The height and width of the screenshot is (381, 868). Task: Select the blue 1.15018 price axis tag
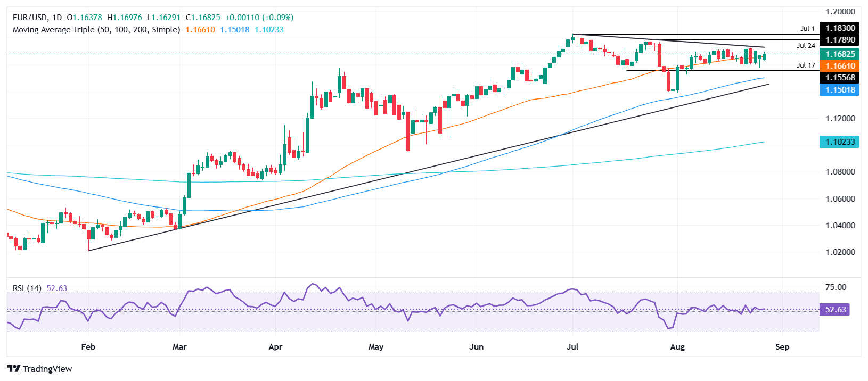pyautogui.click(x=840, y=90)
